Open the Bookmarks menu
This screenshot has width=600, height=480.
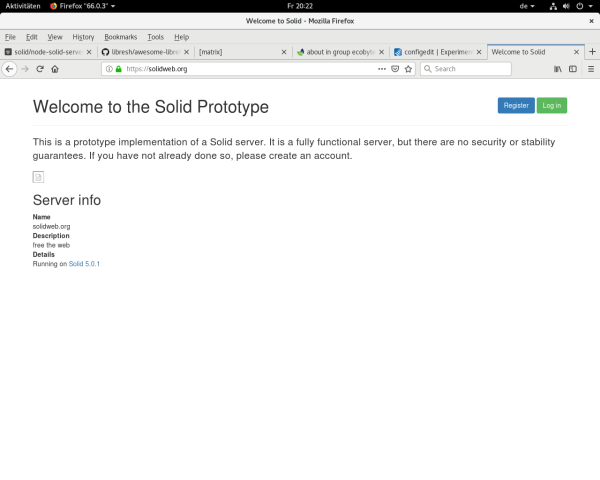click(120, 37)
